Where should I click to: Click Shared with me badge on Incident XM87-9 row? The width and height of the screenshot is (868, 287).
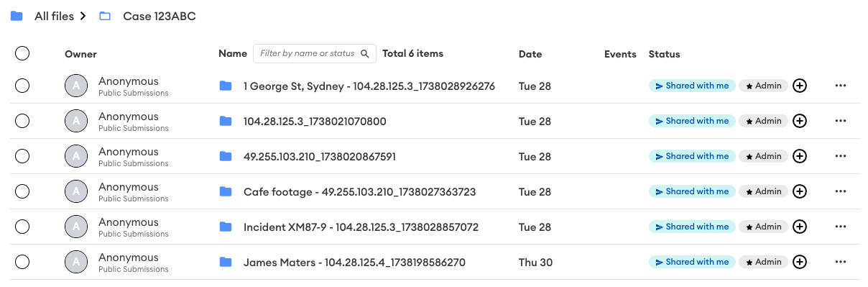pyautogui.click(x=693, y=227)
